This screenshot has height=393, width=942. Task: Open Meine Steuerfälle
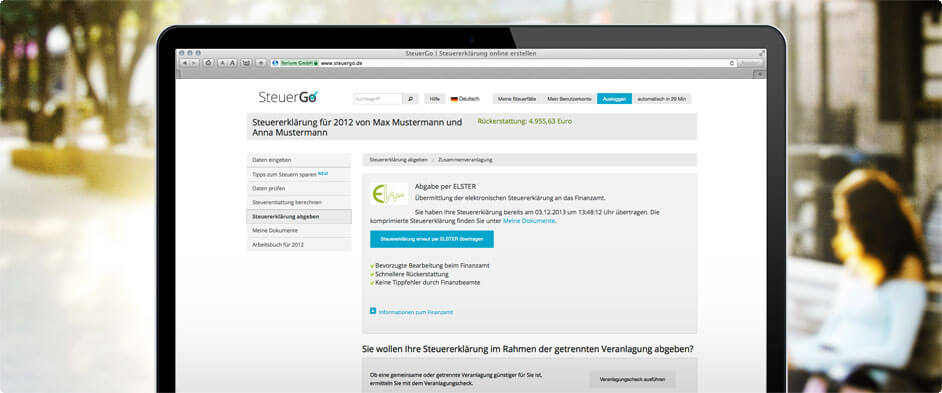tap(517, 99)
